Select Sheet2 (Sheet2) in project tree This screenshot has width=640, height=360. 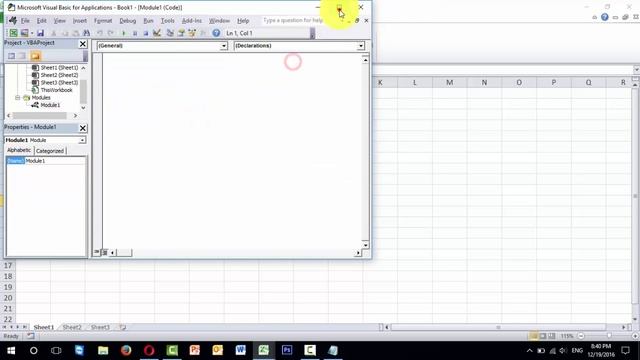59,75
